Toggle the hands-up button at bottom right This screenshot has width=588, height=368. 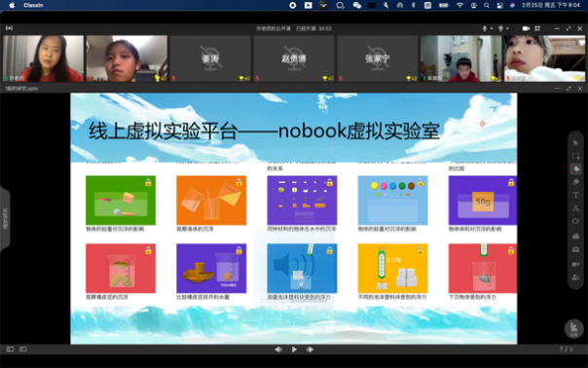(573, 329)
